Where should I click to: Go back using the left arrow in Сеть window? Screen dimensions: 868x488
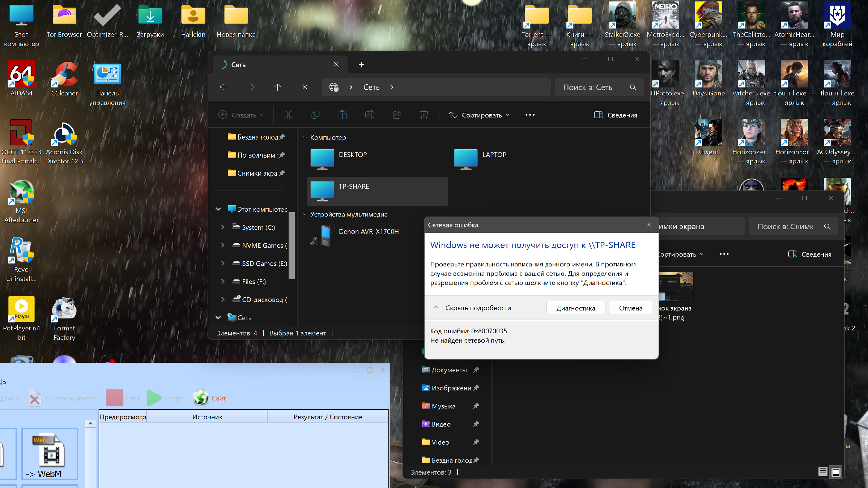click(x=224, y=87)
